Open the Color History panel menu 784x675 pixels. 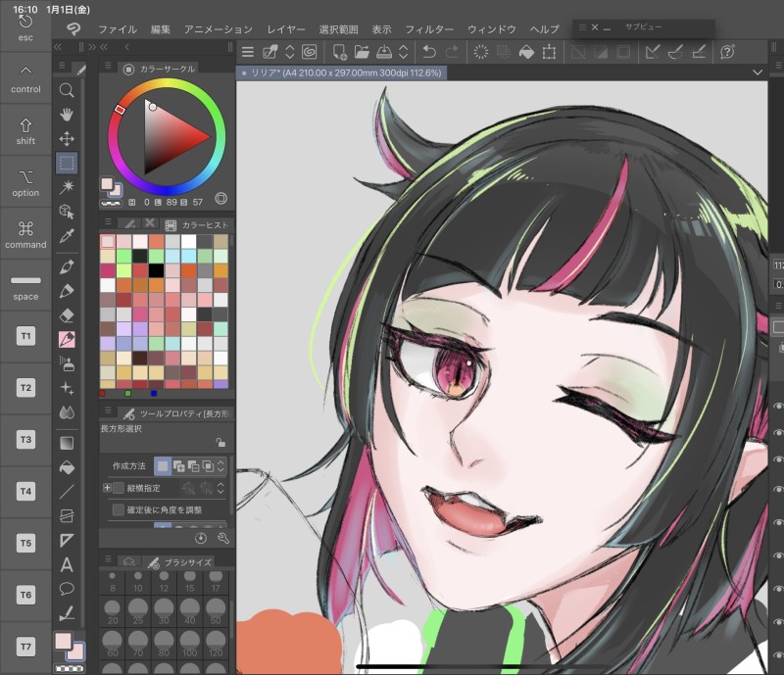(x=108, y=221)
